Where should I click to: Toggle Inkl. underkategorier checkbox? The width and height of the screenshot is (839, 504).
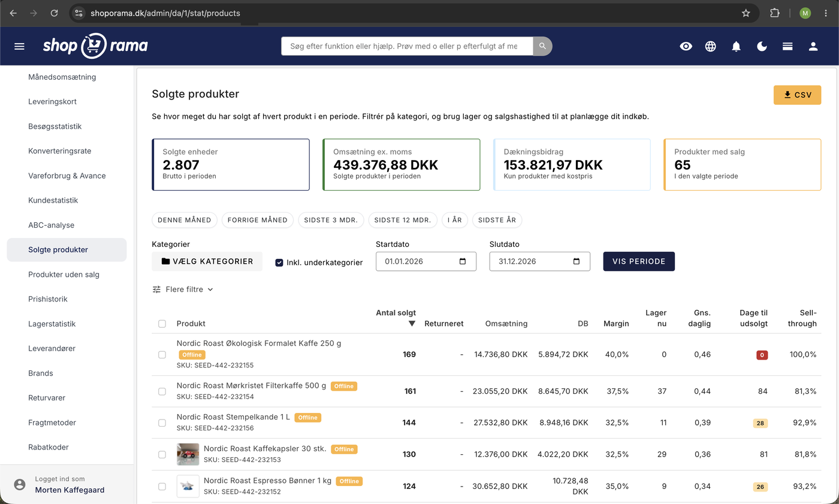(279, 262)
